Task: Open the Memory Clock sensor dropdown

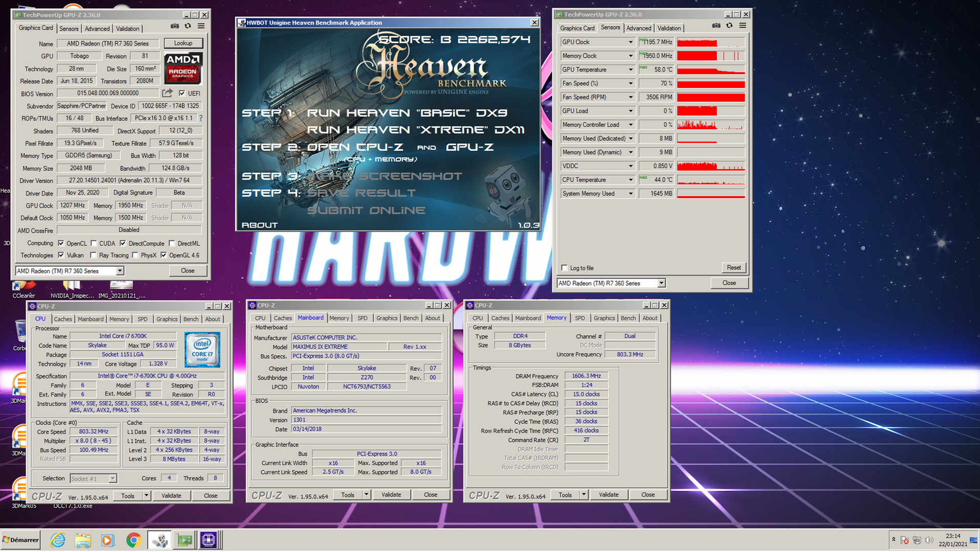Action: (x=630, y=56)
